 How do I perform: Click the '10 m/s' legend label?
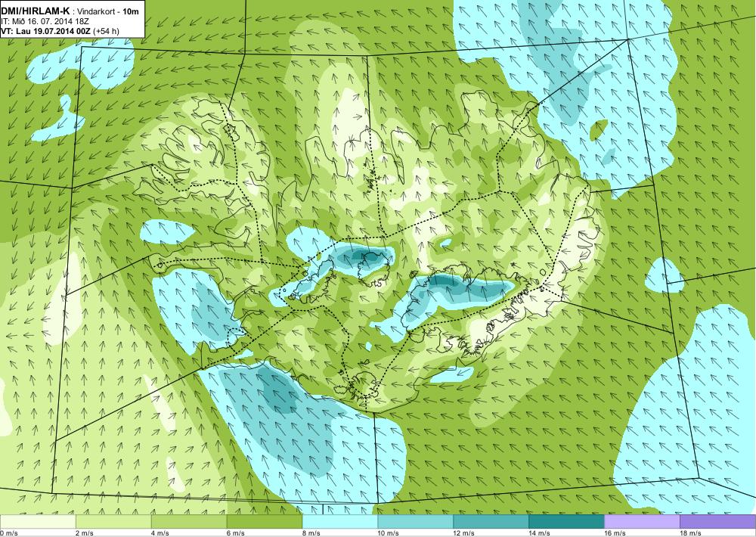[x=389, y=533]
